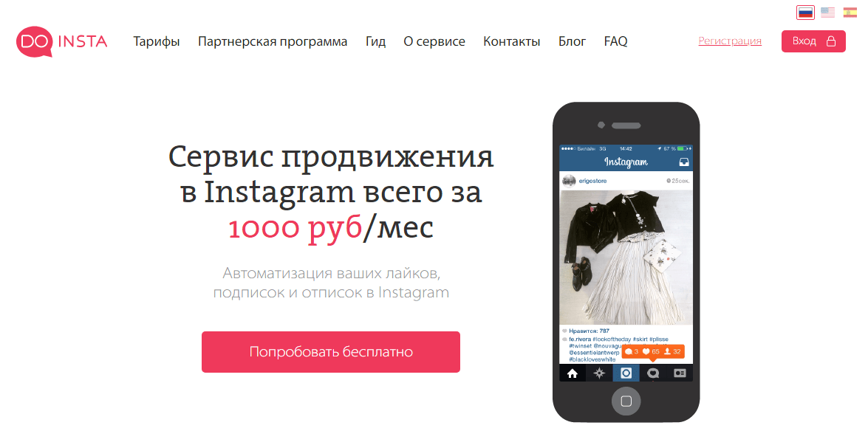The width and height of the screenshot is (868, 445).
Task: Tap the activity speech bubble icon in phone
Action: [x=652, y=373]
